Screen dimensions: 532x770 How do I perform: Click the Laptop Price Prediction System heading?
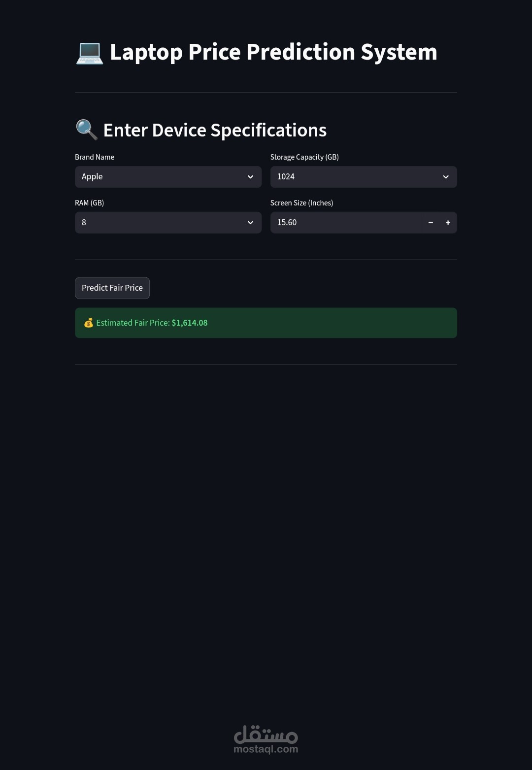click(x=273, y=52)
